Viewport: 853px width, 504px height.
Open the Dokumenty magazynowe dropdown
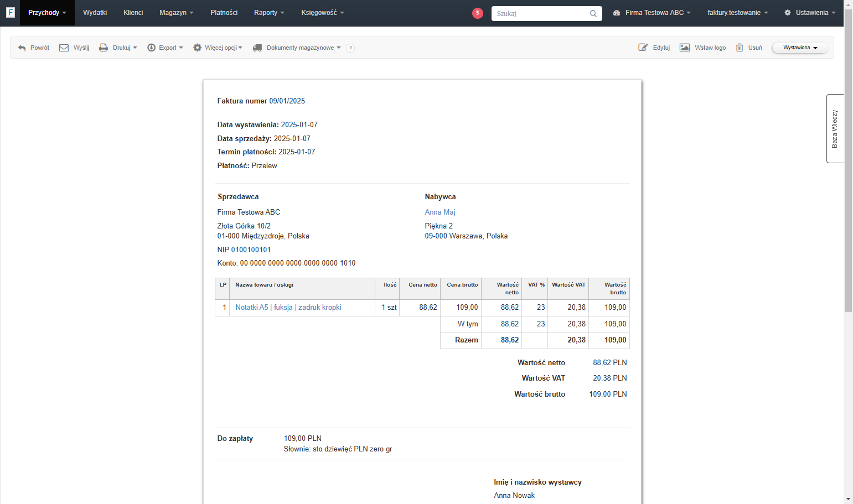[297, 48]
